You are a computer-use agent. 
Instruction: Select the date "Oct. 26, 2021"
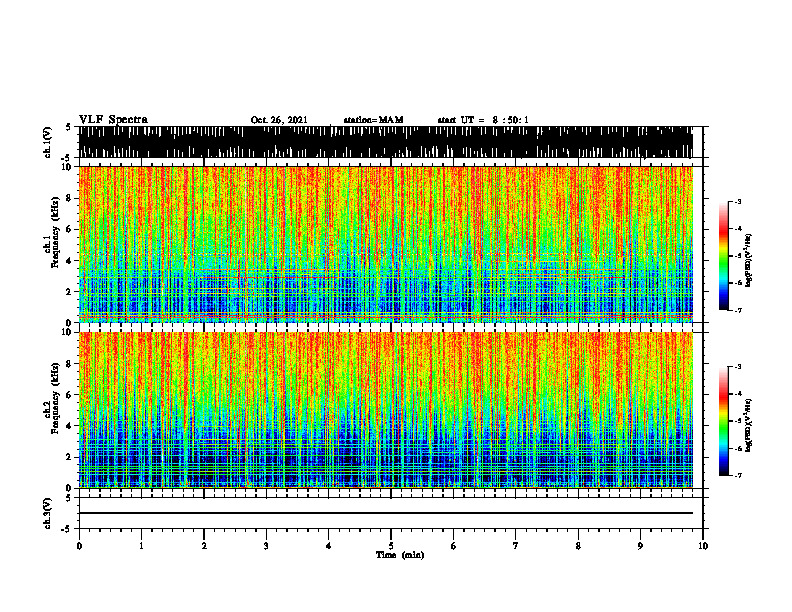pos(279,120)
